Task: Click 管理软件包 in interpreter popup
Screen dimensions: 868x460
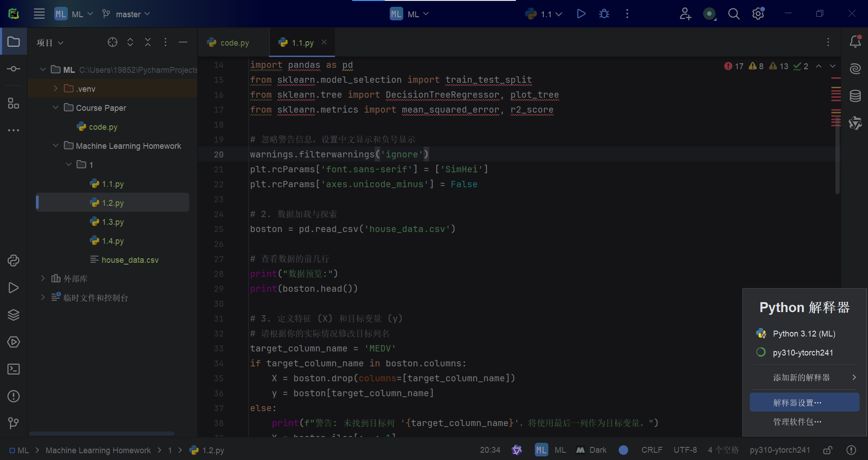Action: 797,422
